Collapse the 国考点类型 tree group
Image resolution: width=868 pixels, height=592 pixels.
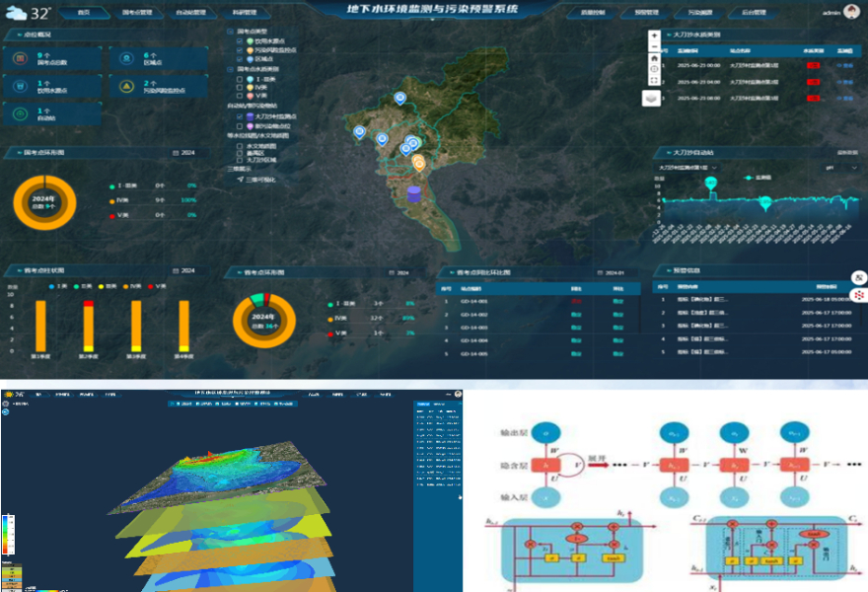(231, 32)
